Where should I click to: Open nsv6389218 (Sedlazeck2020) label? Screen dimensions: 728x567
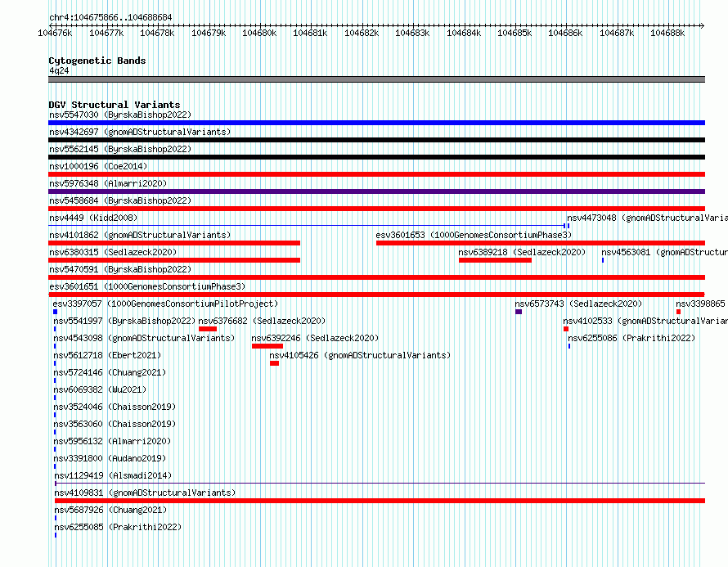522,252
